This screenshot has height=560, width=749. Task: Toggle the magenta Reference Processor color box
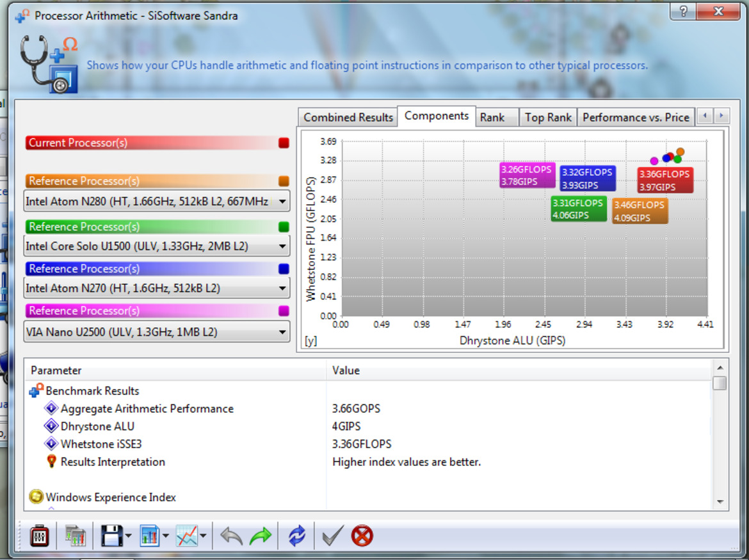[284, 311]
